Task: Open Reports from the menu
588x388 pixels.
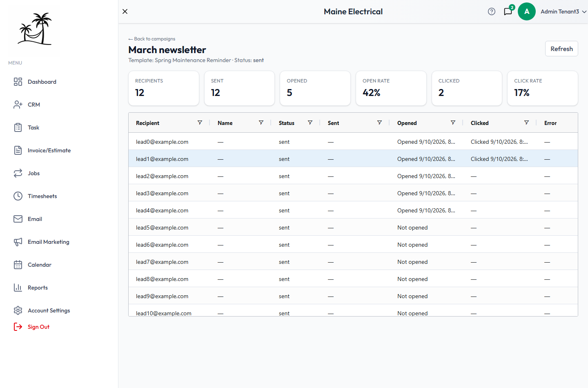Action: [x=38, y=288]
